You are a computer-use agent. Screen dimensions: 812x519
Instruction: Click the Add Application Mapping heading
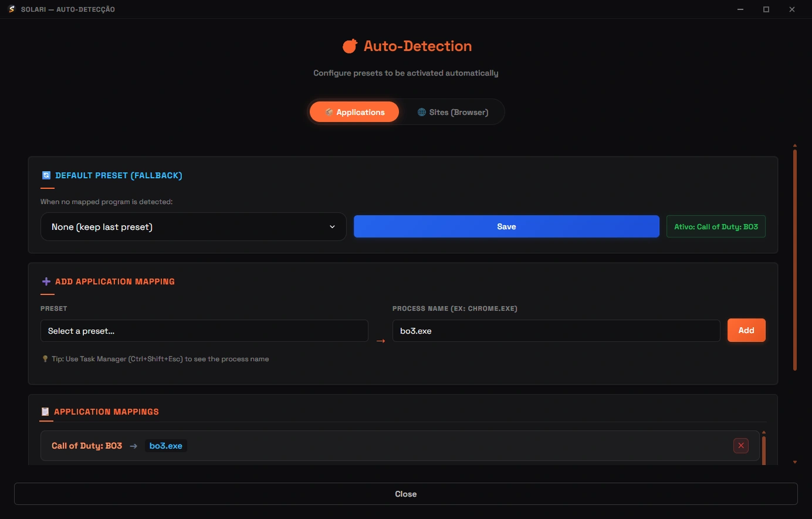pos(115,281)
